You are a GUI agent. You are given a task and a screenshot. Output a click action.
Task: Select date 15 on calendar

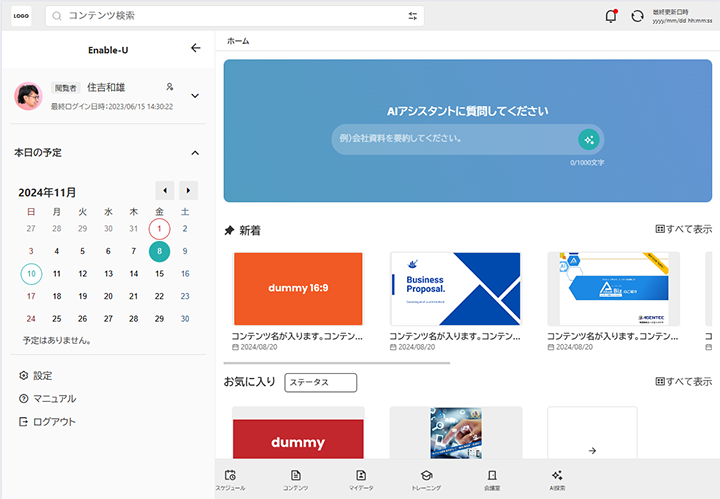click(x=159, y=274)
